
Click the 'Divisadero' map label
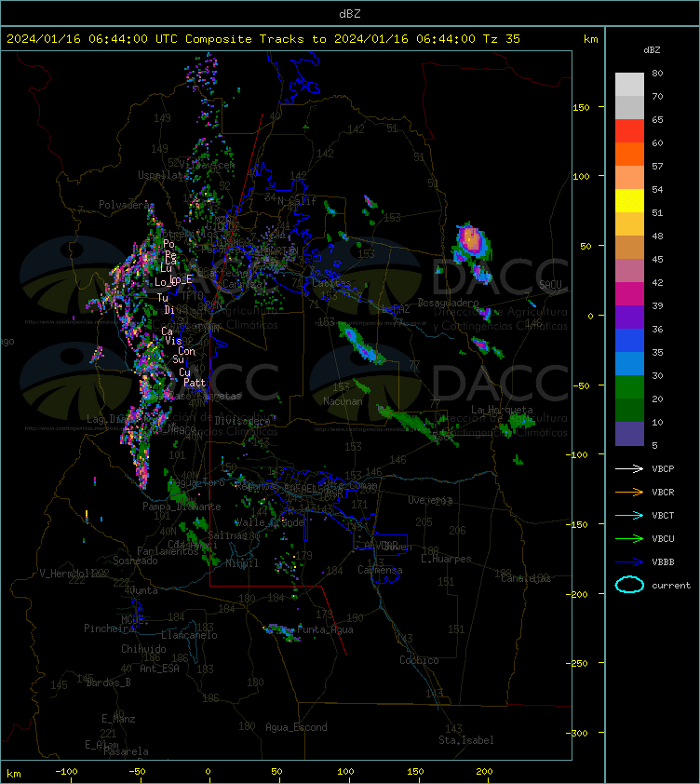[x=243, y=421]
